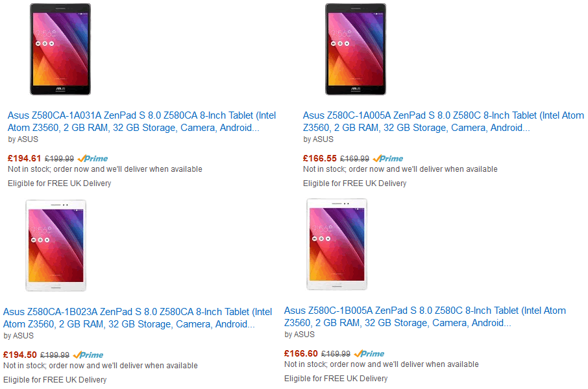Click the crossed-out £169.99 price next to £166.60
588x389 pixels.
(336, 354)
